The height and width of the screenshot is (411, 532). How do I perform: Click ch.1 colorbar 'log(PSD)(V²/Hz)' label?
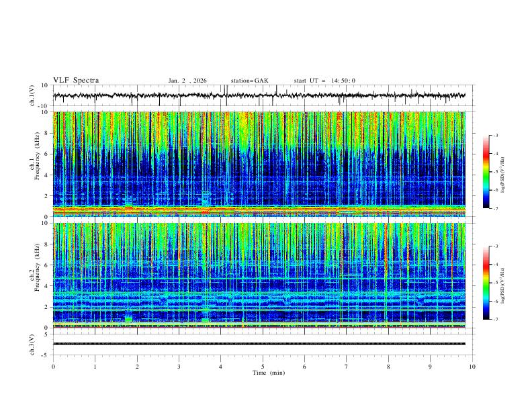503,175
